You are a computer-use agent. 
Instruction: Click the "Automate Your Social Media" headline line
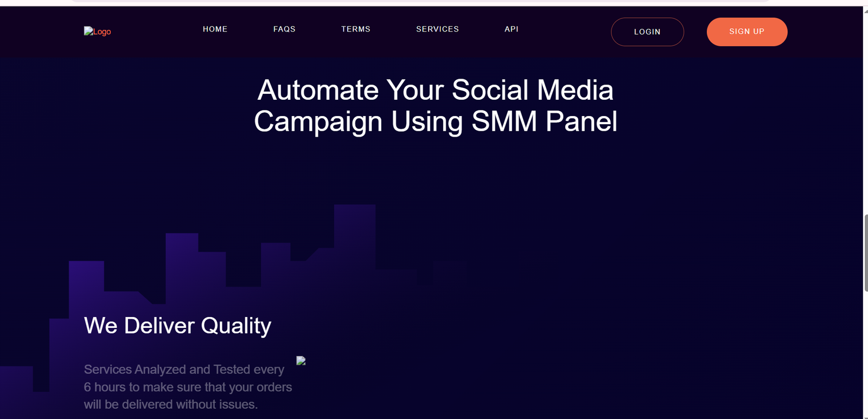(436, 90)
